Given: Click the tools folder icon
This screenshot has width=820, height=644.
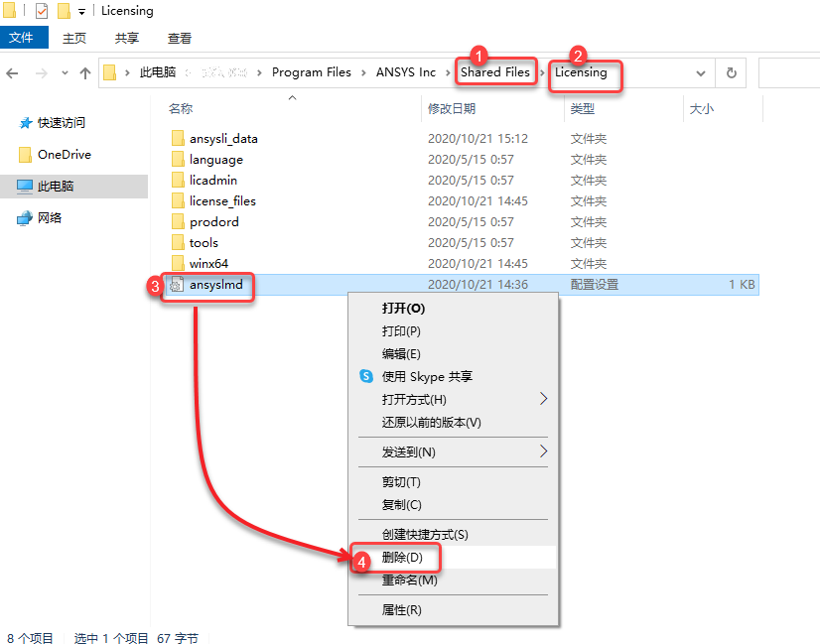Looking at the screenshot, I should 178,242.
